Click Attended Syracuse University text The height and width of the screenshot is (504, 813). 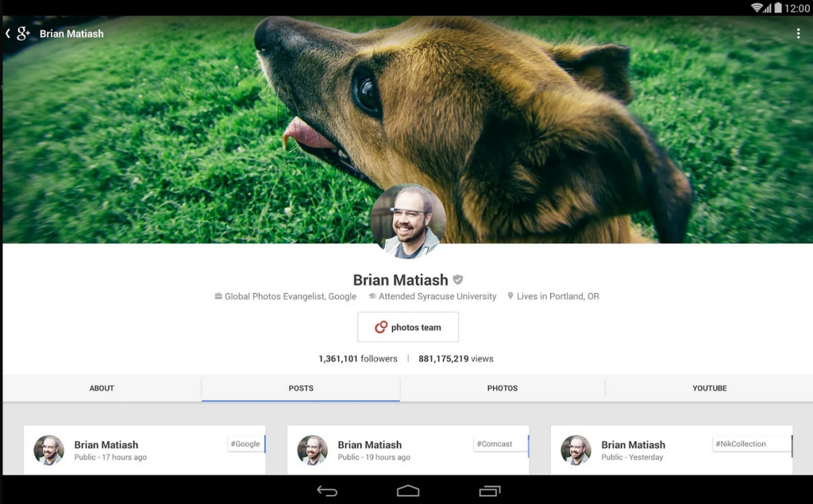point(437,296)
